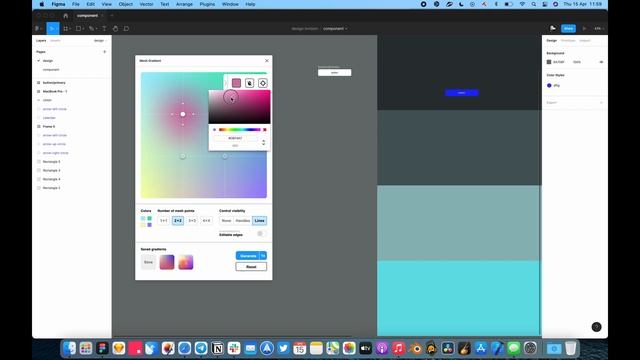
Task: Click the Reset button
Action: point(251,267)
